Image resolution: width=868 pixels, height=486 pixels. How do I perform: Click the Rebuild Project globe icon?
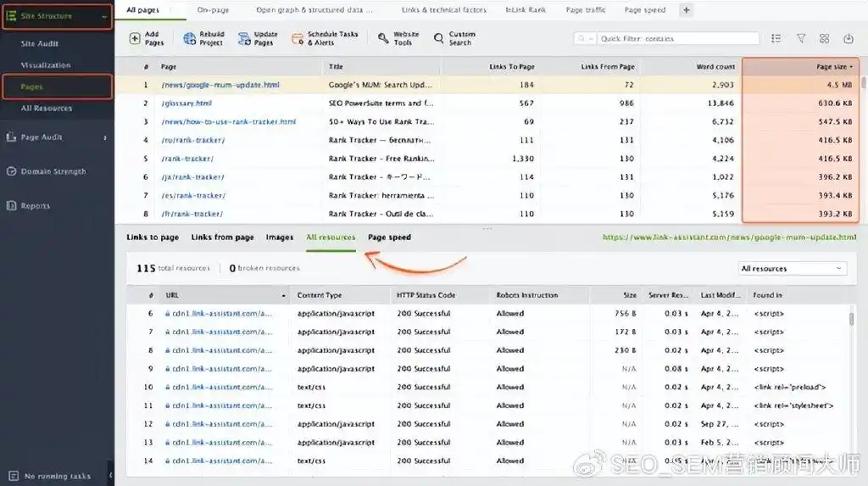pos(188,39)
